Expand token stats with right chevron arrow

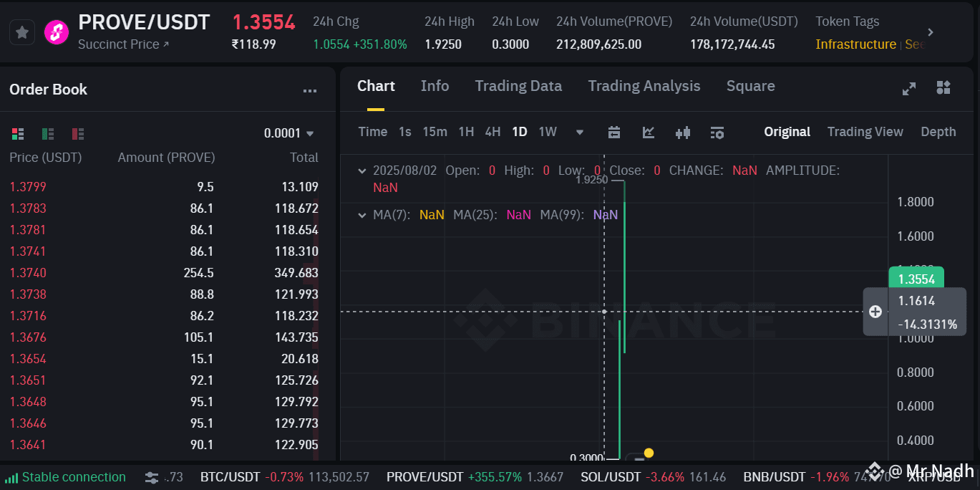click(x=931, y=32)
